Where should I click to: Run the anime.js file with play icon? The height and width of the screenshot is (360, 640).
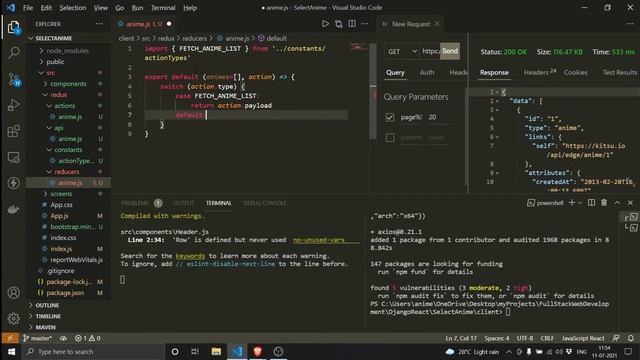point(325,24)
